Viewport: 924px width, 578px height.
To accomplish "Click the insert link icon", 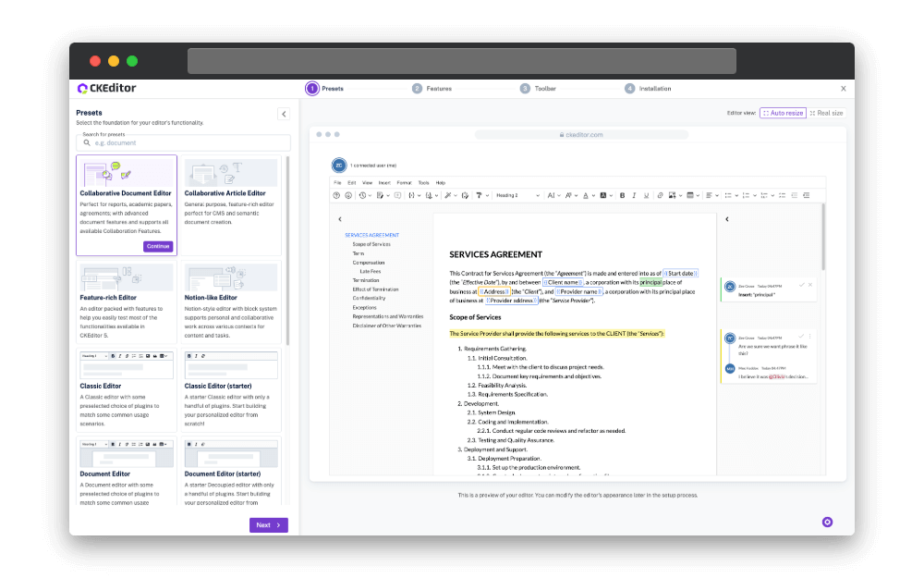I will (659, 195).
